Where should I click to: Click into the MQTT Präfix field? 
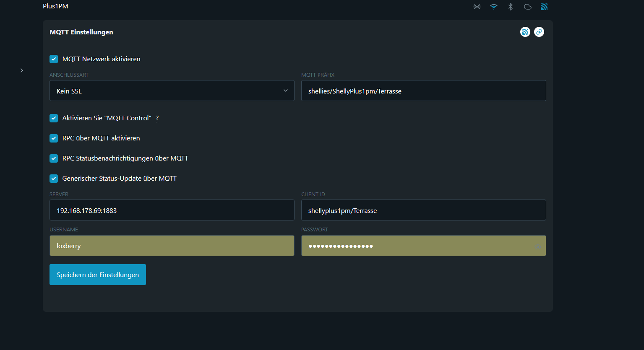[423, 91]
